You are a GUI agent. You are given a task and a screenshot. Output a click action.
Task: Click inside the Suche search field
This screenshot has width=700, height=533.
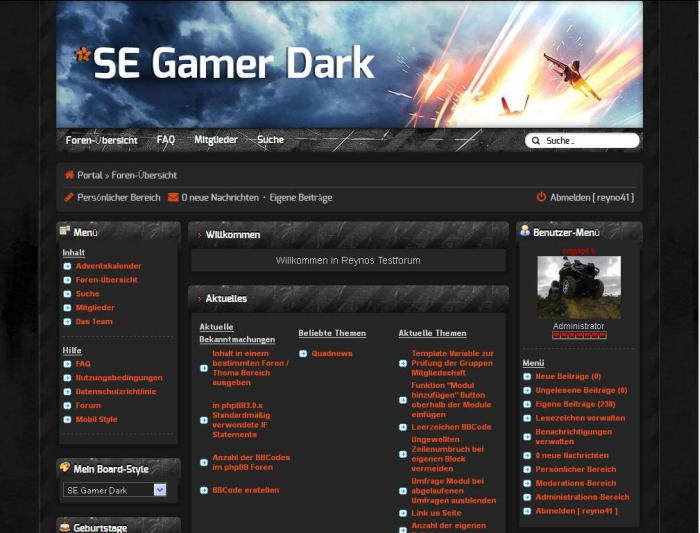coord(588,141)
